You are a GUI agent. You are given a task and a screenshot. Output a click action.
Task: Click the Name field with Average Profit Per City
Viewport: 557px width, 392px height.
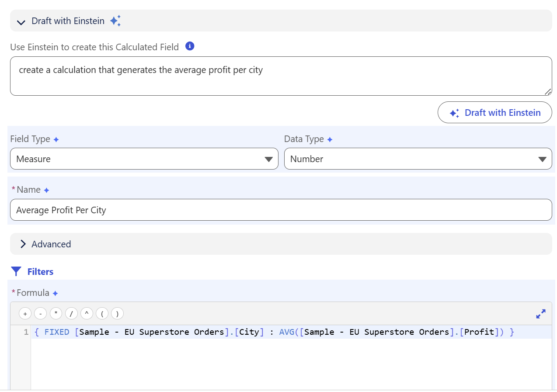click(281, 210)
